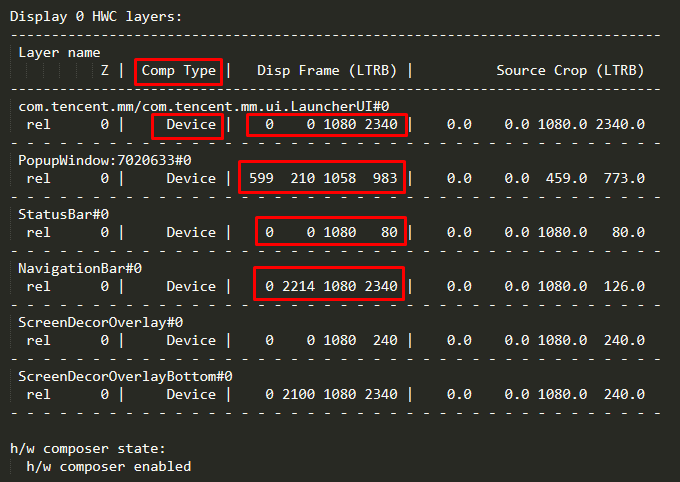
Task: Click disp frame '599 210 1058 983'
Action: pos(323,179)
